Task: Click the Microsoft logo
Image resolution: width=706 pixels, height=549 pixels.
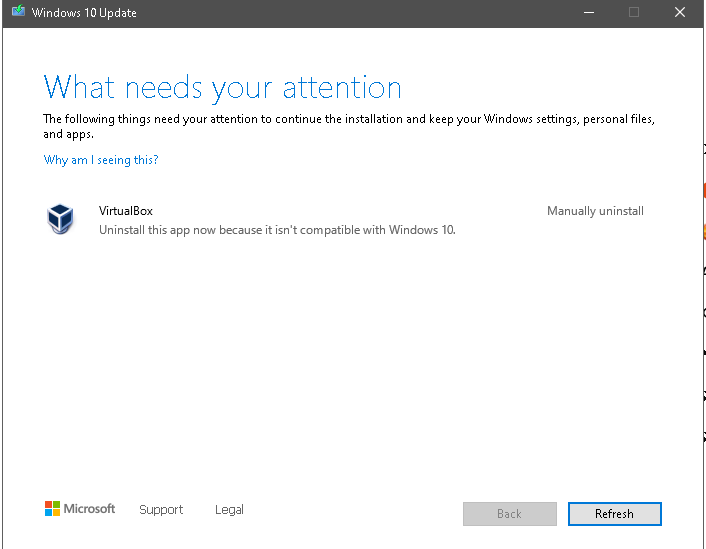Action: (x=80, y=509)
